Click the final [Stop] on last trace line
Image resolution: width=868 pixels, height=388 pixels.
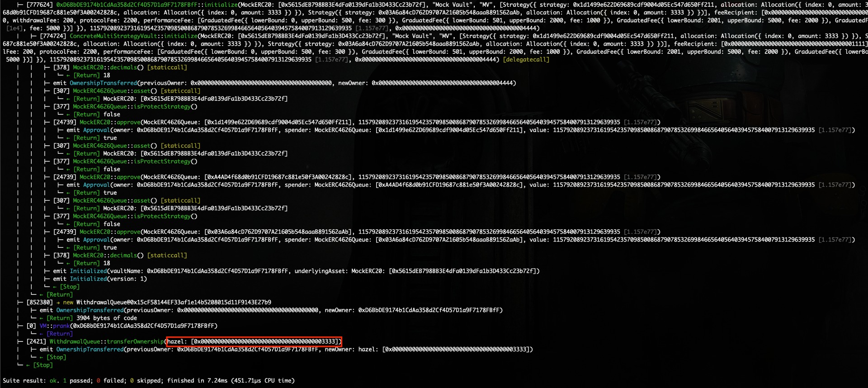tap(42, 365)
